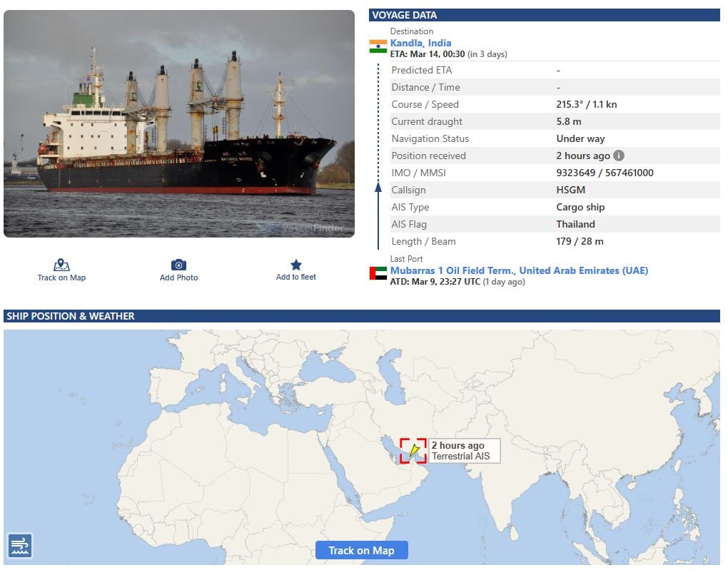Click the 2 hours ago Terrestrial AIS tooltip
The image size is (728, 575).
[465, 451]
